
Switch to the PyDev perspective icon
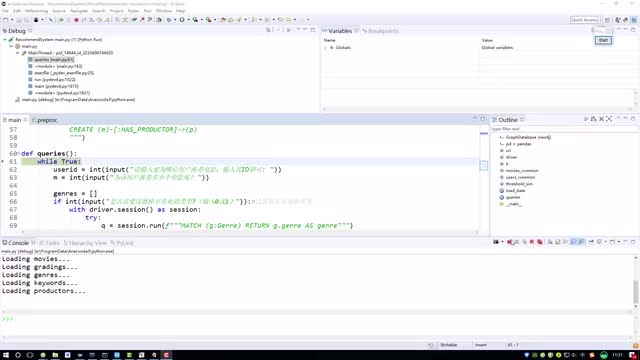625,20
